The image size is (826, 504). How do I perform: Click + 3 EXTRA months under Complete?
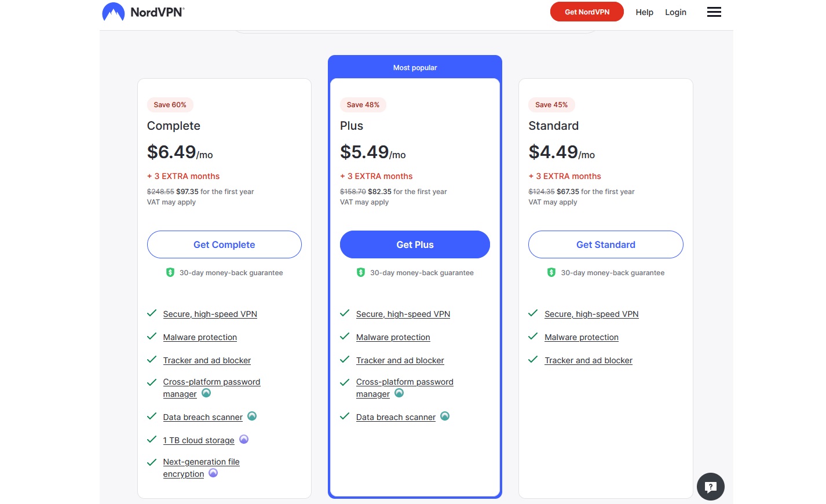tap(183, 176)
